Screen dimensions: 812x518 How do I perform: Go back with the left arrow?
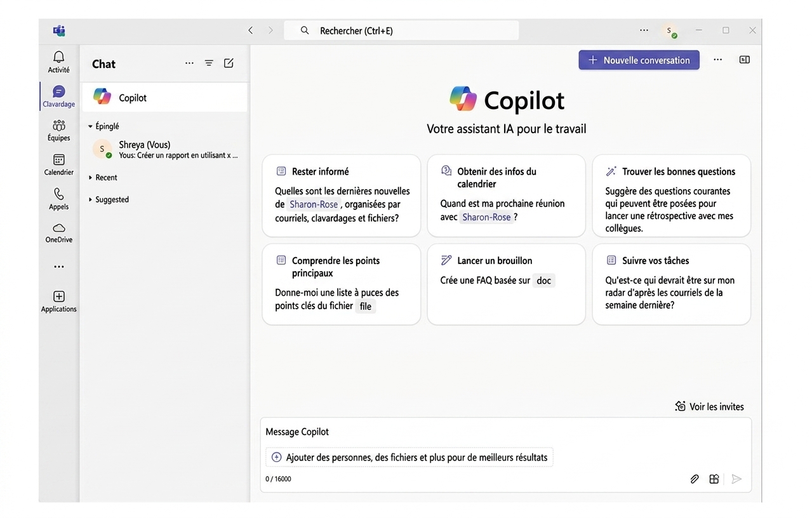(251, 30)
